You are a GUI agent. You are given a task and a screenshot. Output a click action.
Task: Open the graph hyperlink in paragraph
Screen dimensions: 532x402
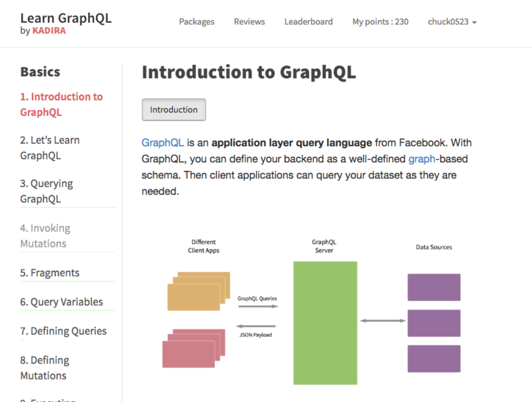[x=422, y=159]
